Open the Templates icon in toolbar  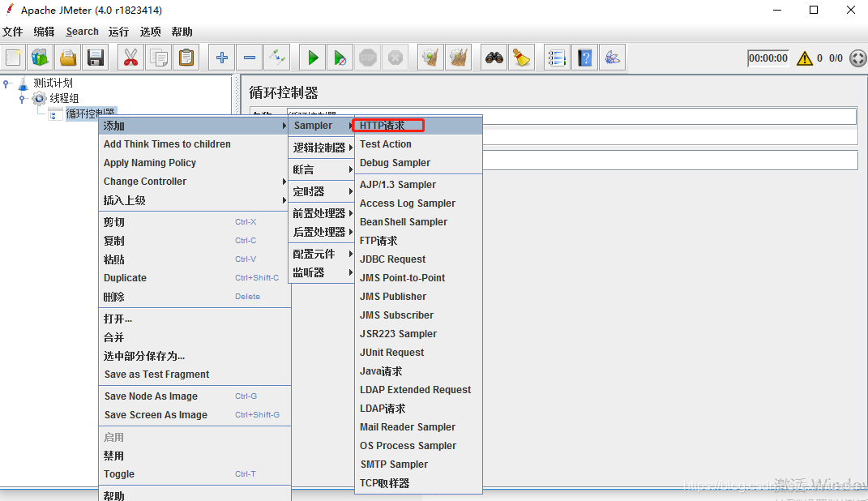click(40, 58)
